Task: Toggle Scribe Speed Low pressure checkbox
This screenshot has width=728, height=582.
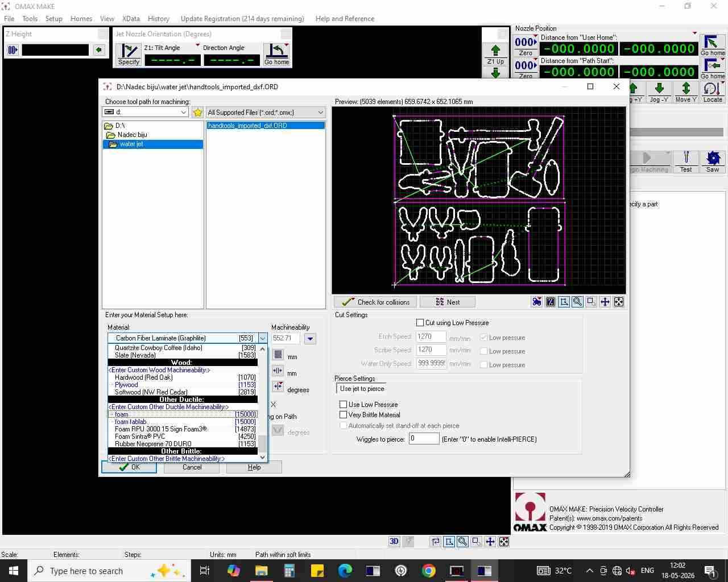Action: 484,351
